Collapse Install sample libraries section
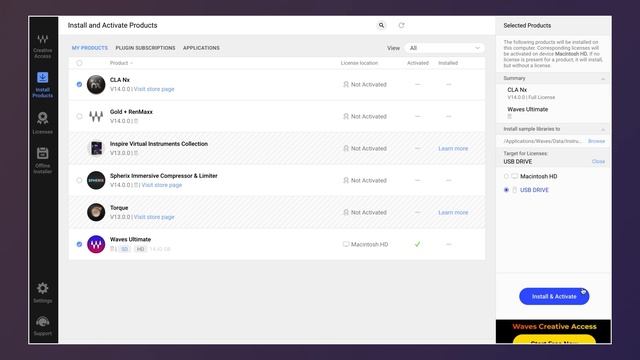Image resolution: width=640 pixels, height=360 pixels. [x=603, y=129]
